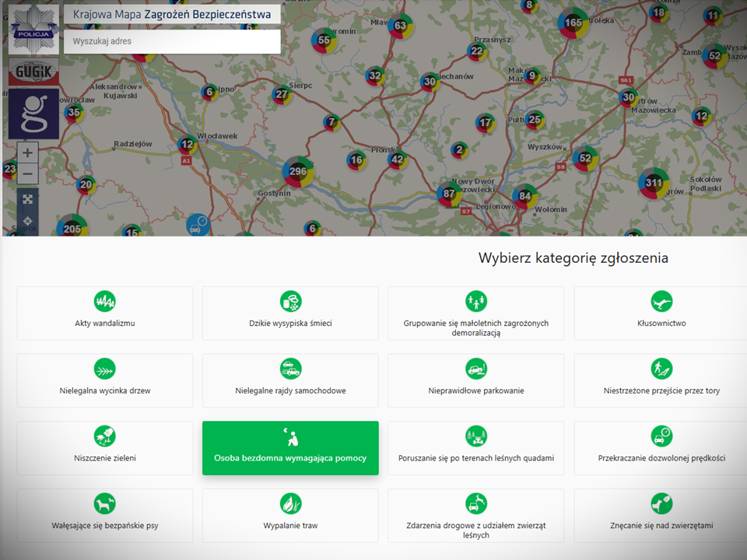The image size is (747, 560).
Task: Pick Przekraczanie dozwolonej prędkości category
Action: (661, 448)
